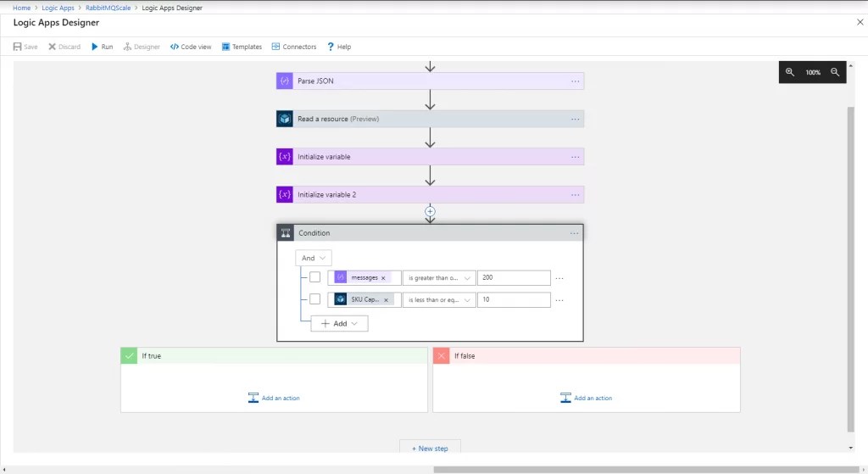
Task: Open the And logical operator dropdown
Action: [x=314, y=258]
